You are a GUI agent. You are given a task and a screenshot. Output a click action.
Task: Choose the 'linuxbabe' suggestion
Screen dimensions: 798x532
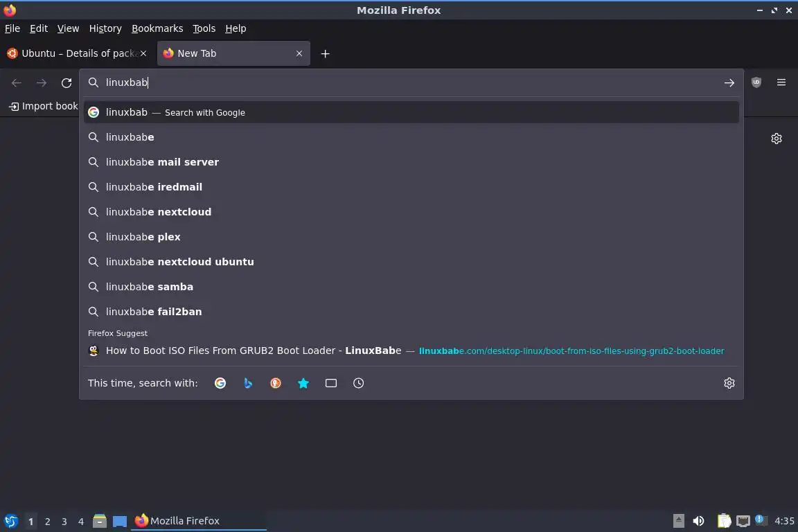[411, 137]
